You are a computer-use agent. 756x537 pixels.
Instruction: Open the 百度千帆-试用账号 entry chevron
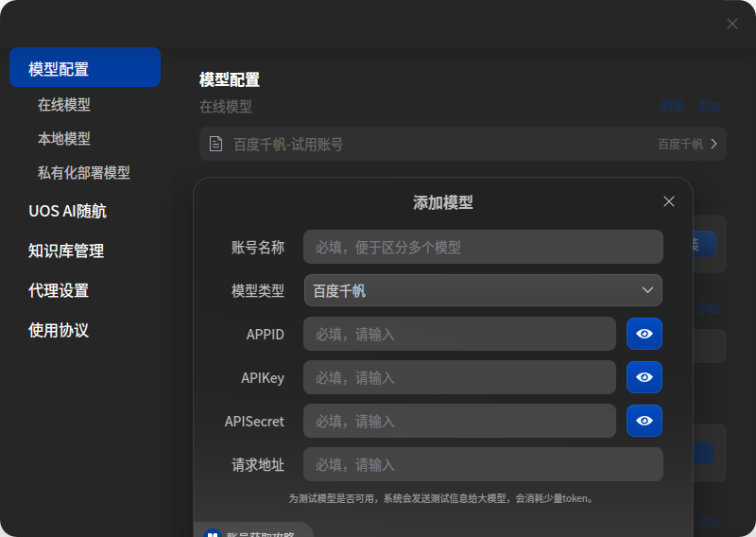coord(714,144)
